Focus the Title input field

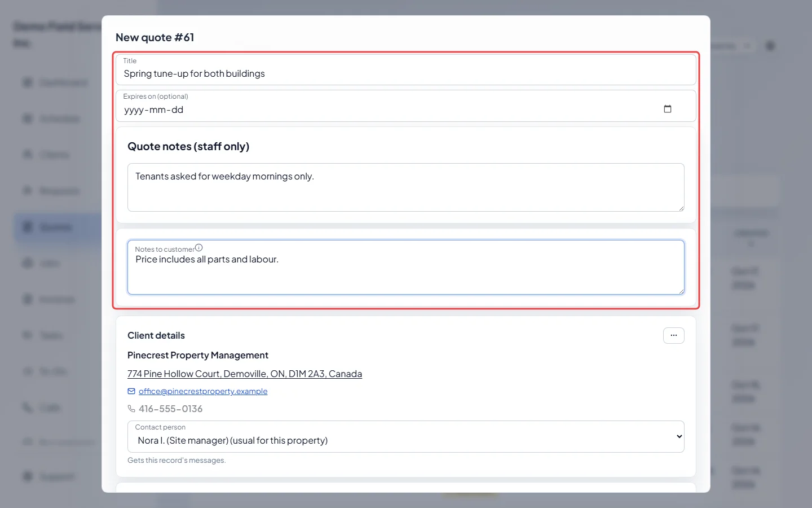click(x=406, y=69)
